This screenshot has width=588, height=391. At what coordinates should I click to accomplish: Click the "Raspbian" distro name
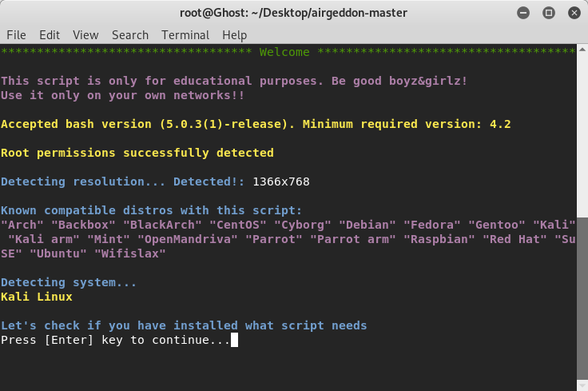[439, 239]
